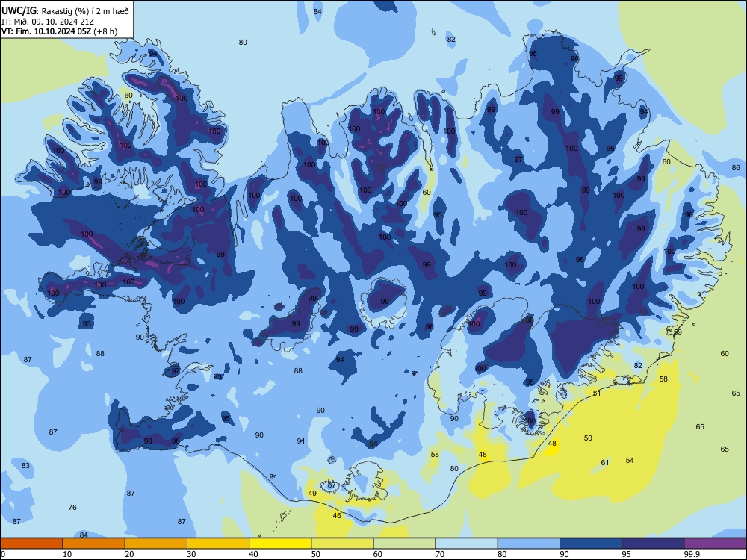Click the 59 humidity value on the map
This screenshot has width=747, height=560.
678,332
